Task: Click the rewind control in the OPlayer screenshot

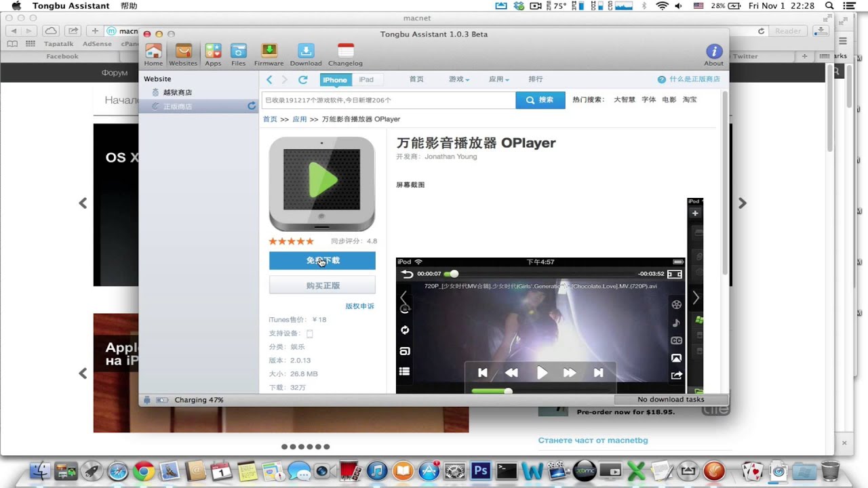Action: [x=512, y=373]
